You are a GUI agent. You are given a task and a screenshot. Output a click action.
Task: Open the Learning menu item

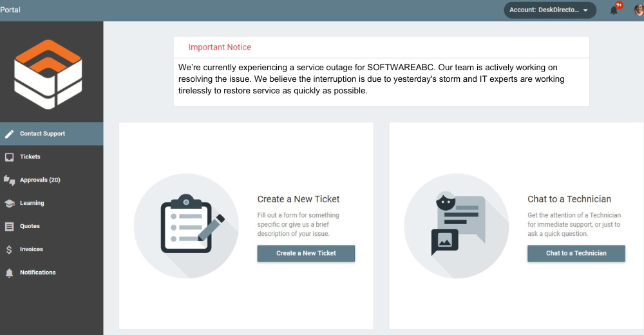point(32,204)
